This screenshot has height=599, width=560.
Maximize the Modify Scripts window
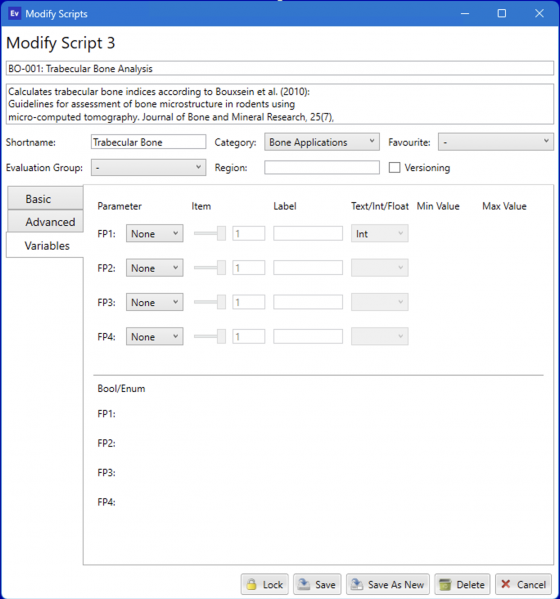[x=502, y=14]
